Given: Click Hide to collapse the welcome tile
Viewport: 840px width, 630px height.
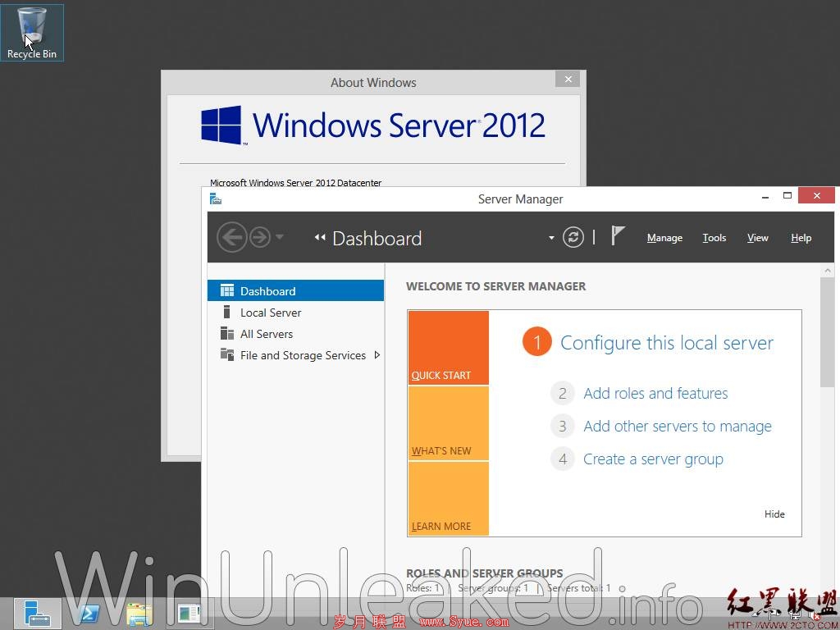Looking at the screenshot, I should pyautogui.click(x=774, y=514).
